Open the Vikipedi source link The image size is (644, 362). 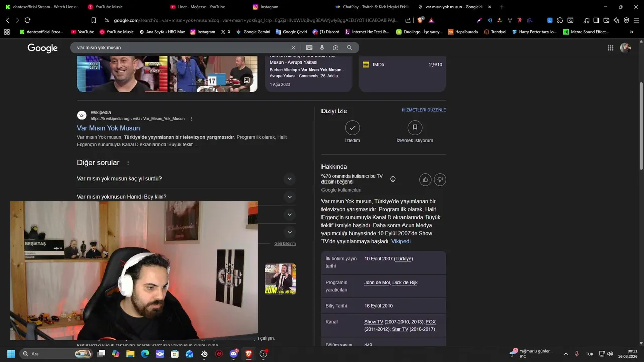click(x=401, y=241)
